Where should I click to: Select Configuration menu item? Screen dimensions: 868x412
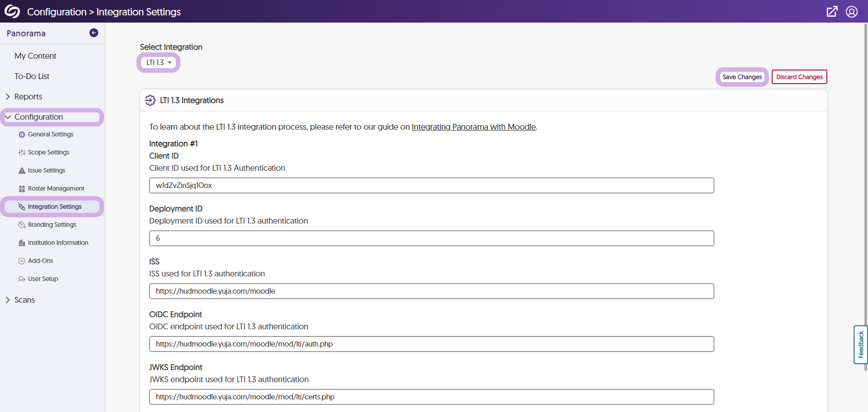(x=38, y=117)
